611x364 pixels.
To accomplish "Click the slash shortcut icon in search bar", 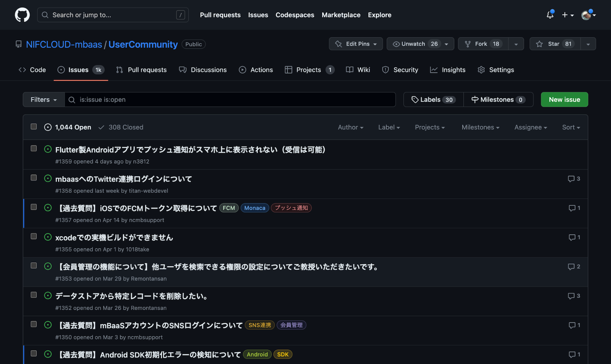I will [180, 15].
